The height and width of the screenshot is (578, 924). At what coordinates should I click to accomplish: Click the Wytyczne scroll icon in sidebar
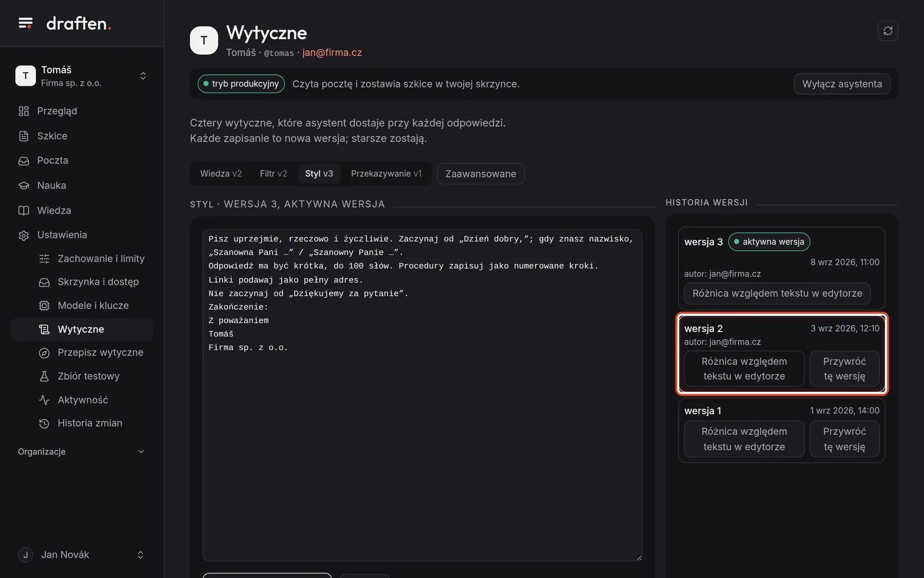pos(45,329)
